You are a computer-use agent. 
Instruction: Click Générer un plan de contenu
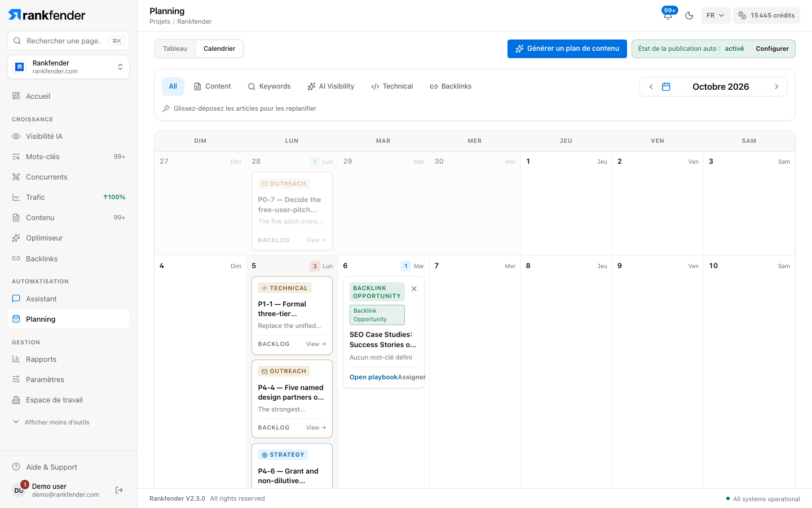coord(567,49)
